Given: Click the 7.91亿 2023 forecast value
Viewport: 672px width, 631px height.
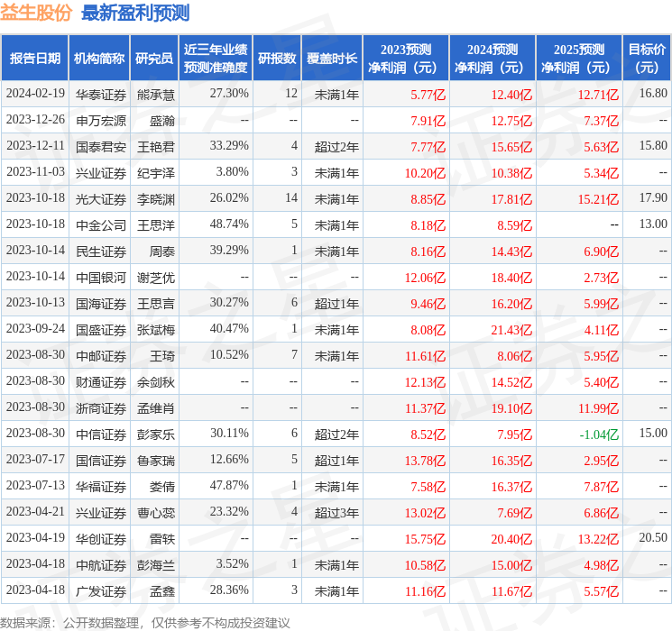Looking at the screenshot, I should point(428,121).
